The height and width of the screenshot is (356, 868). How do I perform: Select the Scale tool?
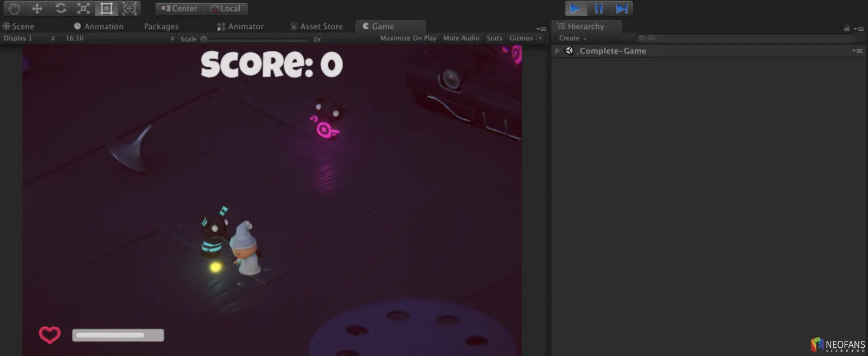[x=84, y=8]
